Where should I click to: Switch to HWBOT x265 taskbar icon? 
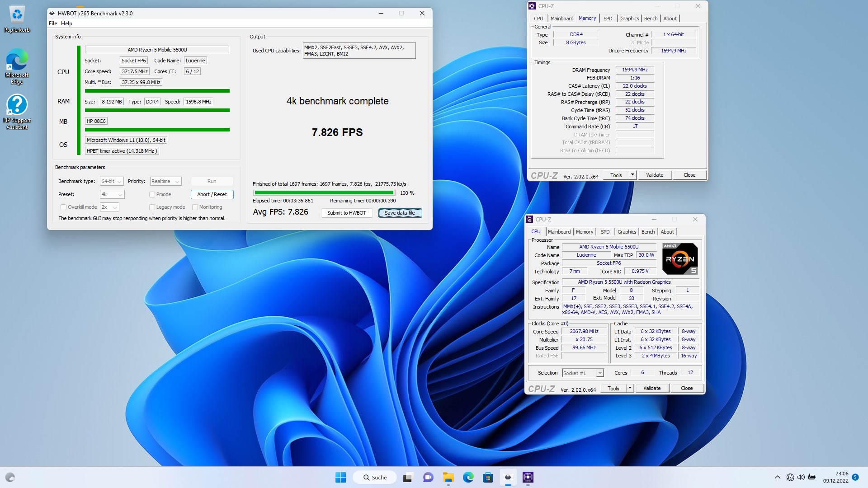point(508,477)
